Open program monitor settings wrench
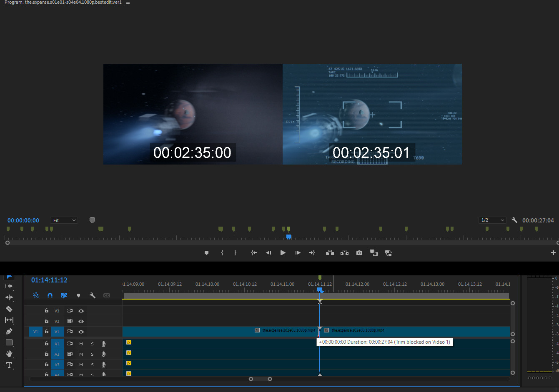Image resolution: width=559 pixels, height=392 pixels. click(514, 220)
